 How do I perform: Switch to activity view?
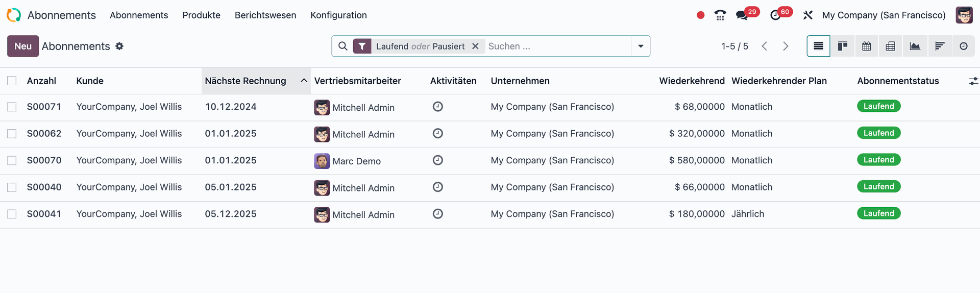[x=963, y=46]
